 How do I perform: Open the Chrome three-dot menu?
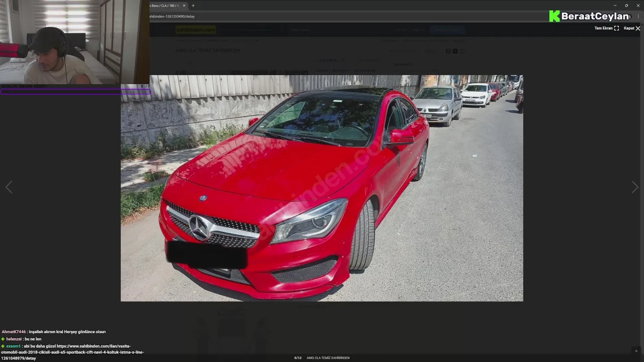coord(638,17)
